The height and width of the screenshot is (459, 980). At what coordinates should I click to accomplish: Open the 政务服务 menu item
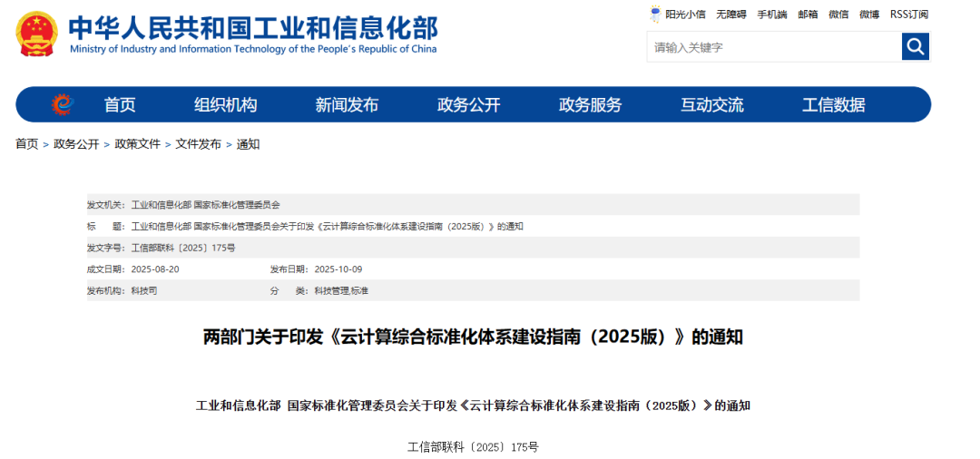[590, 105]
